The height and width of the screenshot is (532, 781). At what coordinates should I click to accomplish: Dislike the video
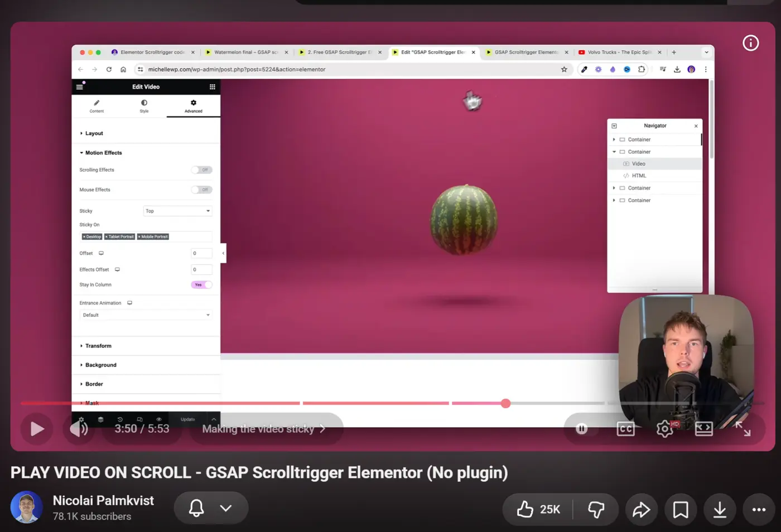pos(596,509)
